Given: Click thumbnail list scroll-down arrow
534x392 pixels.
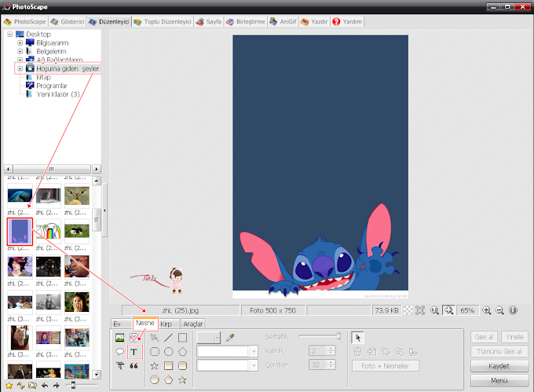Looking at the screenshot, I should click(97, 375).
